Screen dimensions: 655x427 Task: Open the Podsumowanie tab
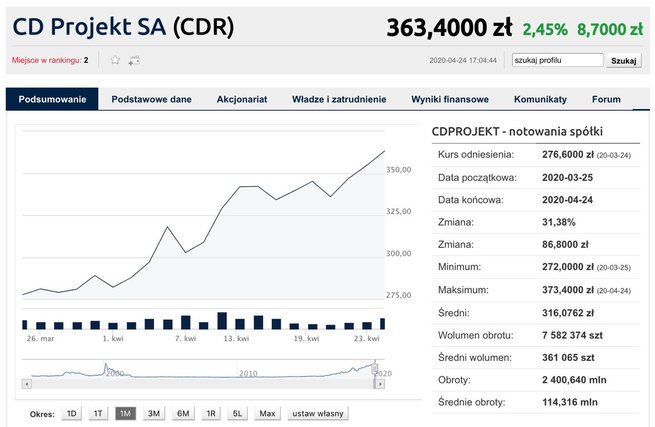[52, 99]
